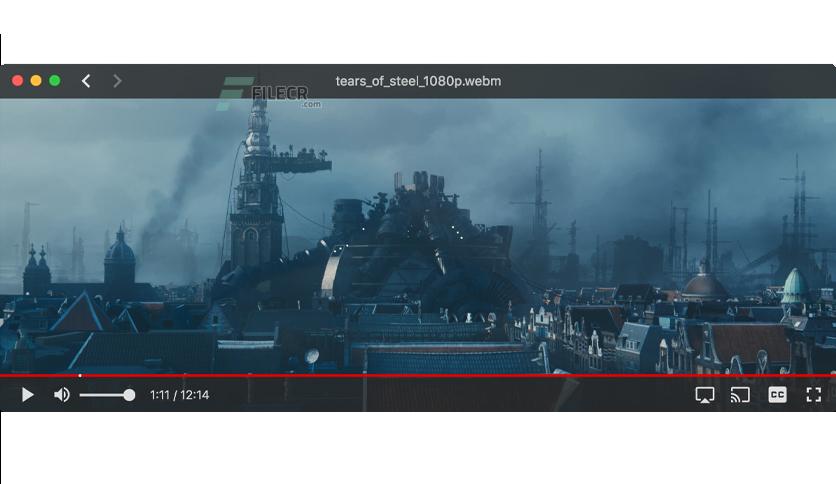Close the player window with red button
This screenshot has height=484, width=836.
pos(18,80)
